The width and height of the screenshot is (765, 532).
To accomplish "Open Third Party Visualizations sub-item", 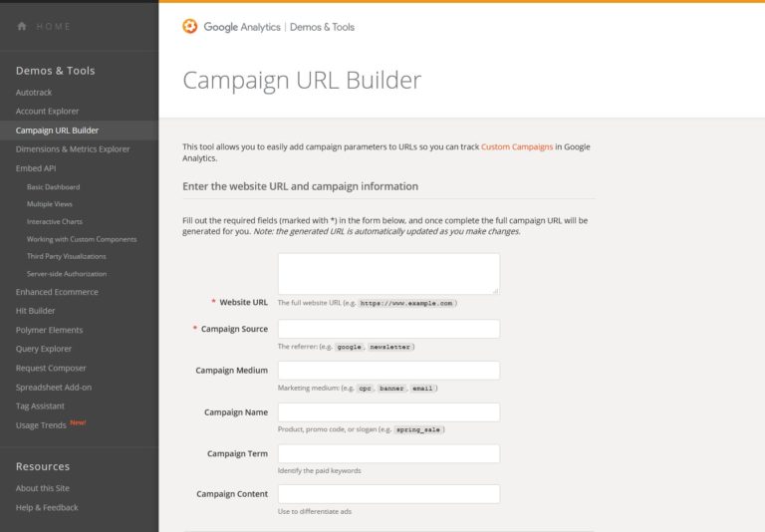I will pyautogui.click(x=67, y=256).
